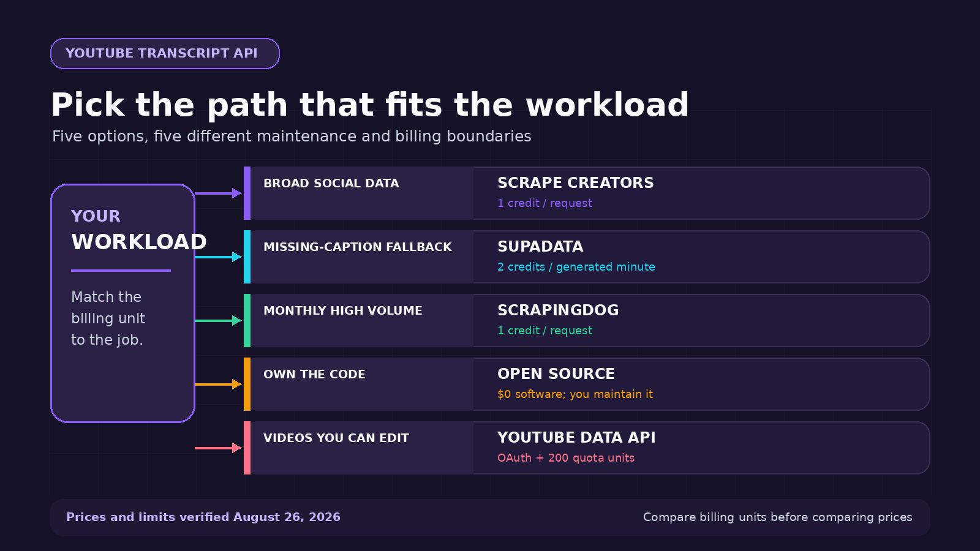The image size is (980, 551).
Task: Select the SUPADATA option title
Action: point(540,247)
